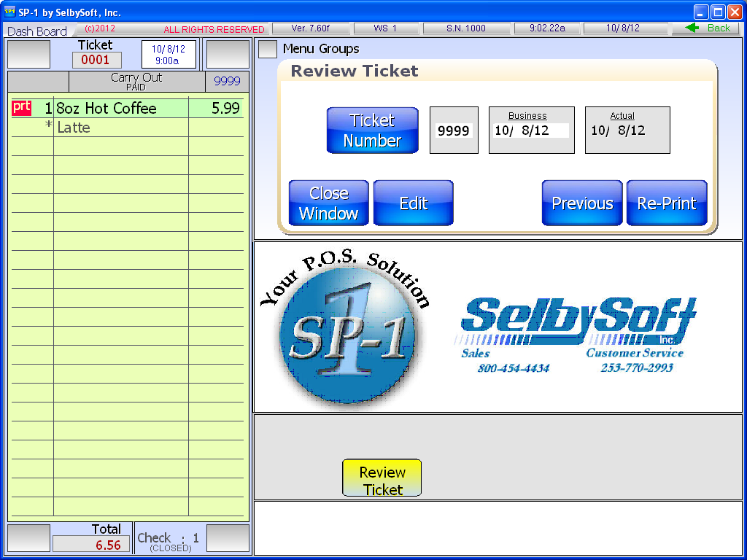Click the 10/8/12 date status box
Screen dimensions: 747x560
625,28
